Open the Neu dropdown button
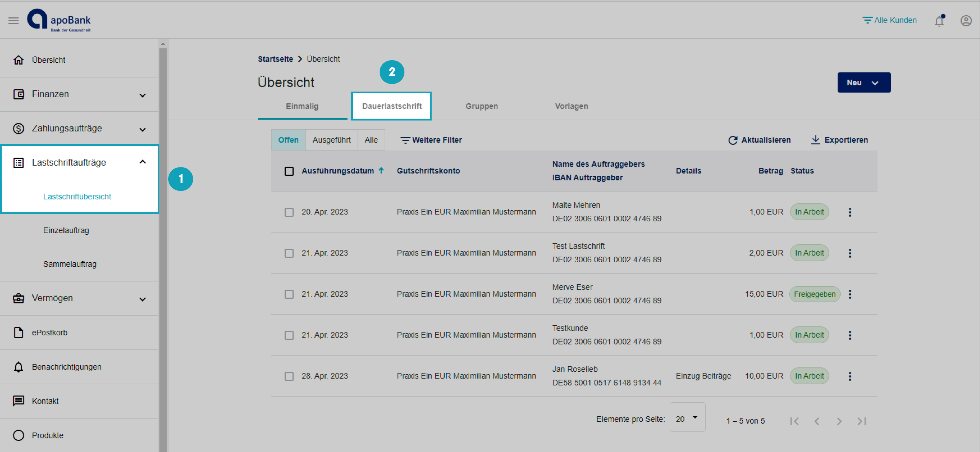This screenshot has height=452, width=980. pos(864,83)
